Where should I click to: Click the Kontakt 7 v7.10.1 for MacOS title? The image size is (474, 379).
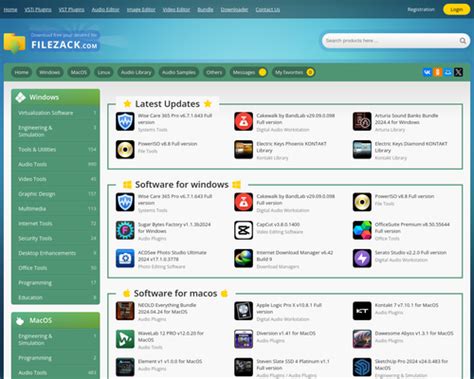pyautogui.click(x=407, y=305)
